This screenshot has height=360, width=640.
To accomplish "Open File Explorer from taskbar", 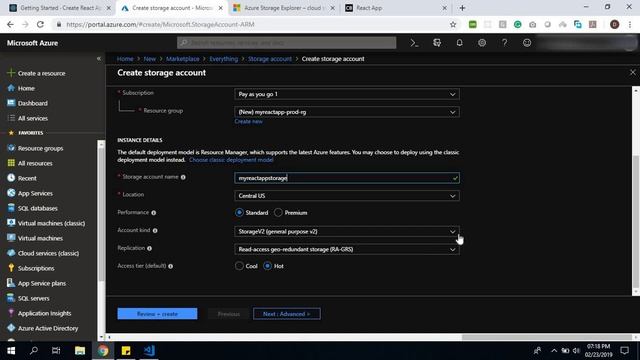I will coord(80,351).
